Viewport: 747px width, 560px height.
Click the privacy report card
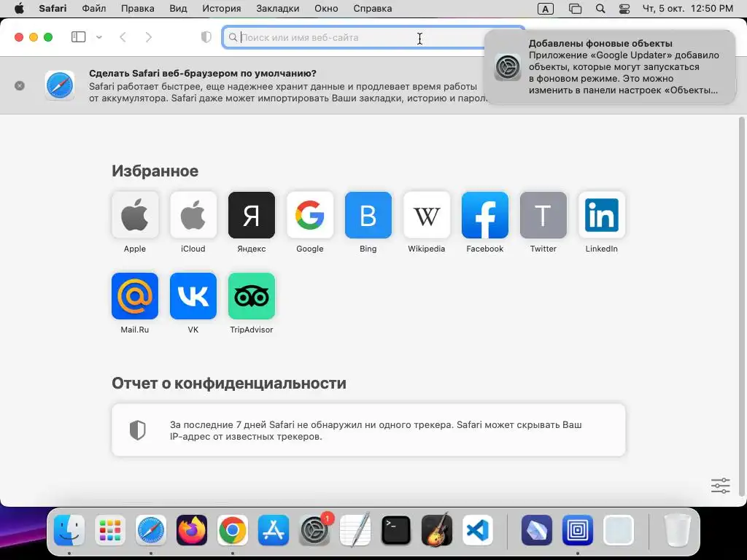tap(368, 430)
